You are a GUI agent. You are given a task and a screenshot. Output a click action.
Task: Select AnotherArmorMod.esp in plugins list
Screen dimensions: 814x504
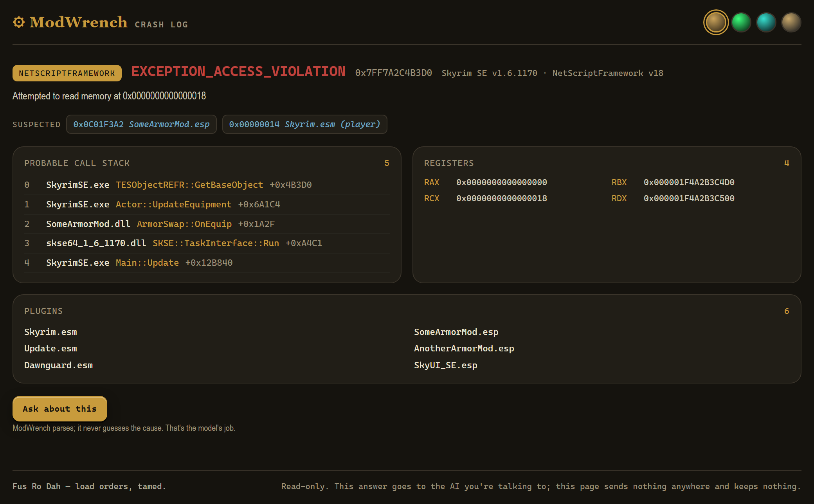click(x=464, y=348)
